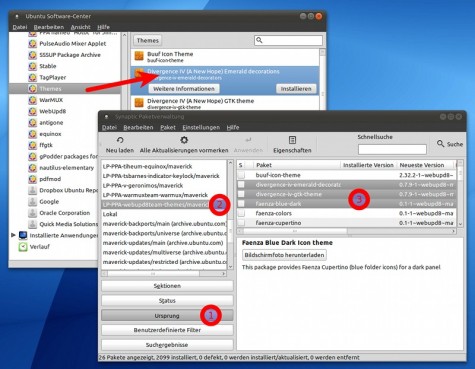Open Bearbeiten menu in Synaptic
Screen dimensions: 475x369
[x=138, y=127]
